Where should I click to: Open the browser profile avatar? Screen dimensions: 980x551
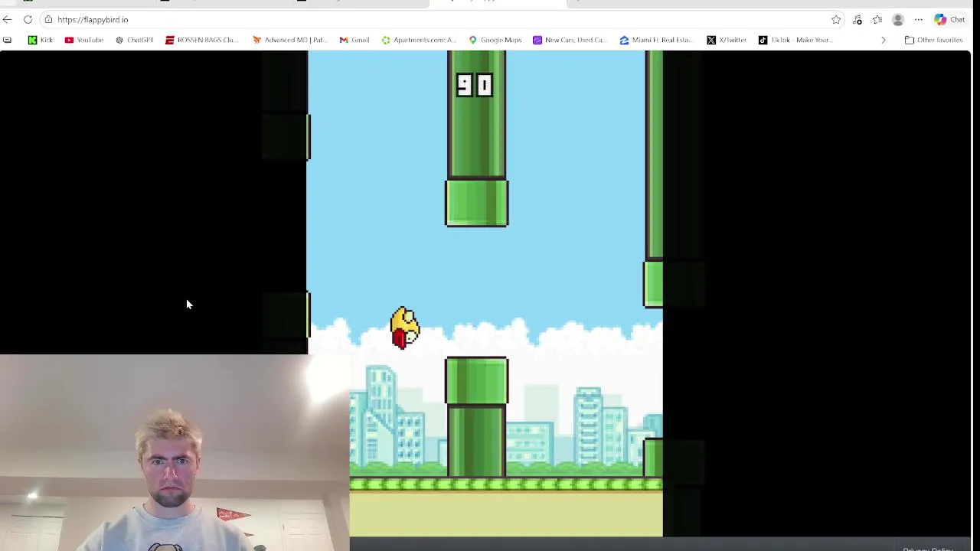coord(898,19)
